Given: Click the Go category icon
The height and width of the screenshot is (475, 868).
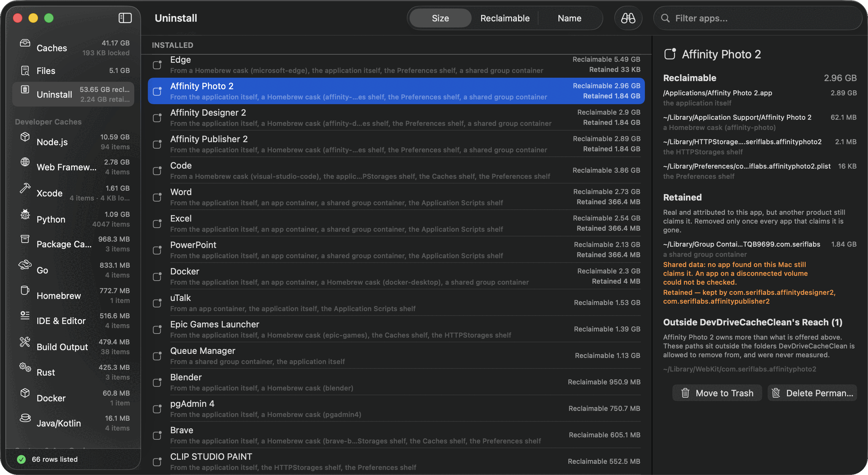Looking at the screenshot, I should (x=25, y=265).
